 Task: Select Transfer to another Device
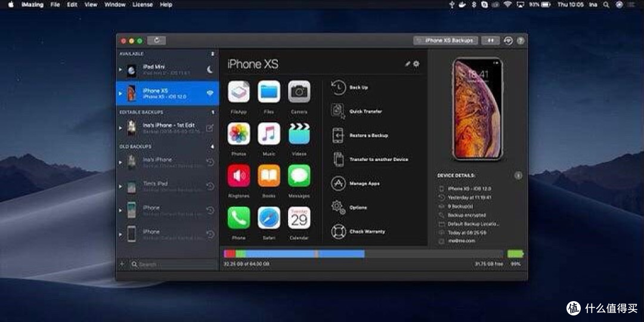[x=370, y=159]
